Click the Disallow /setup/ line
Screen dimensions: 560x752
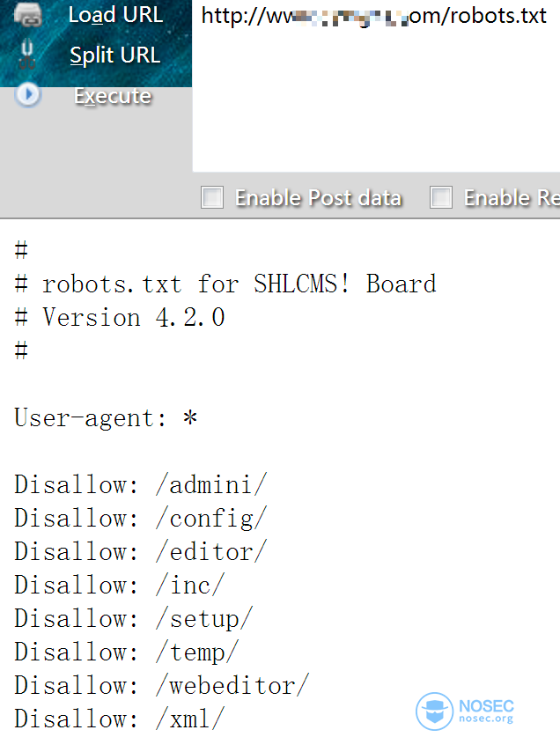click(133, 619)
